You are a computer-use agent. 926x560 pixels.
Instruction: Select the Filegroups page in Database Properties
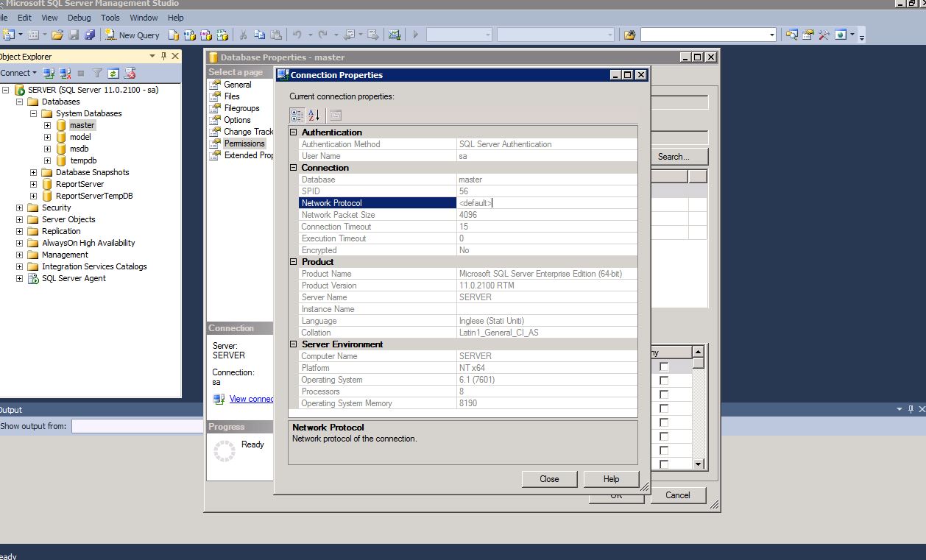point(242,108)
